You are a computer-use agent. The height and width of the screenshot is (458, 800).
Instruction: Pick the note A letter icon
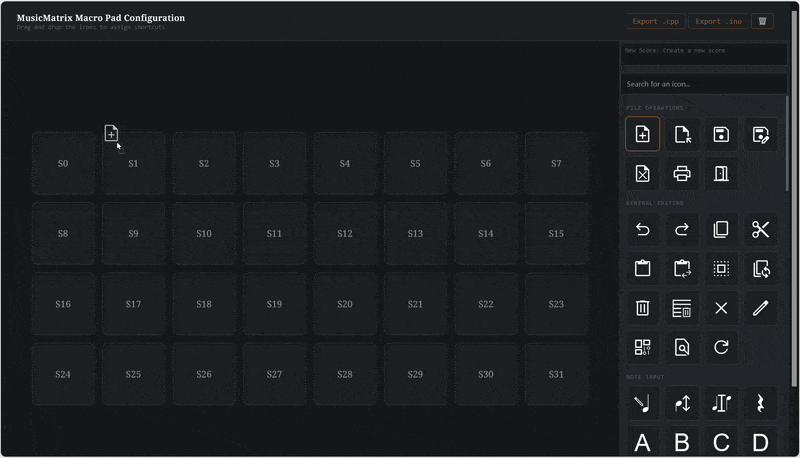pyautogui.click(x=642, y=442)
